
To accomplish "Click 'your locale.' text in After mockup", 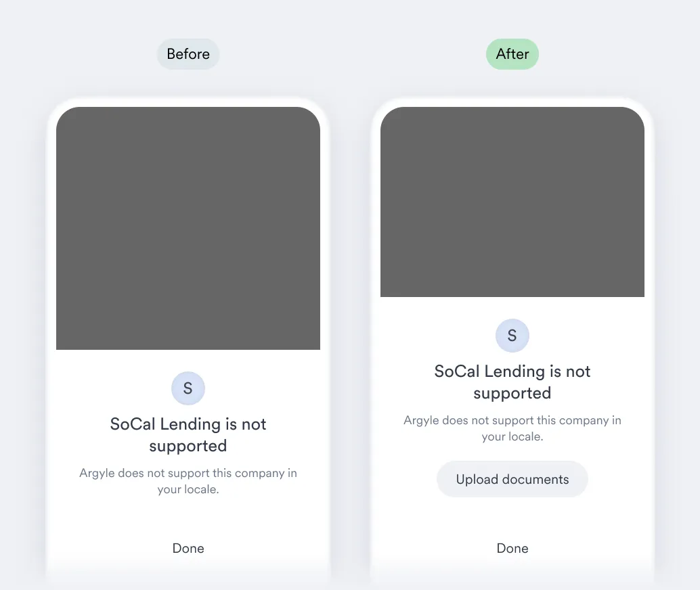I will 512,437.
